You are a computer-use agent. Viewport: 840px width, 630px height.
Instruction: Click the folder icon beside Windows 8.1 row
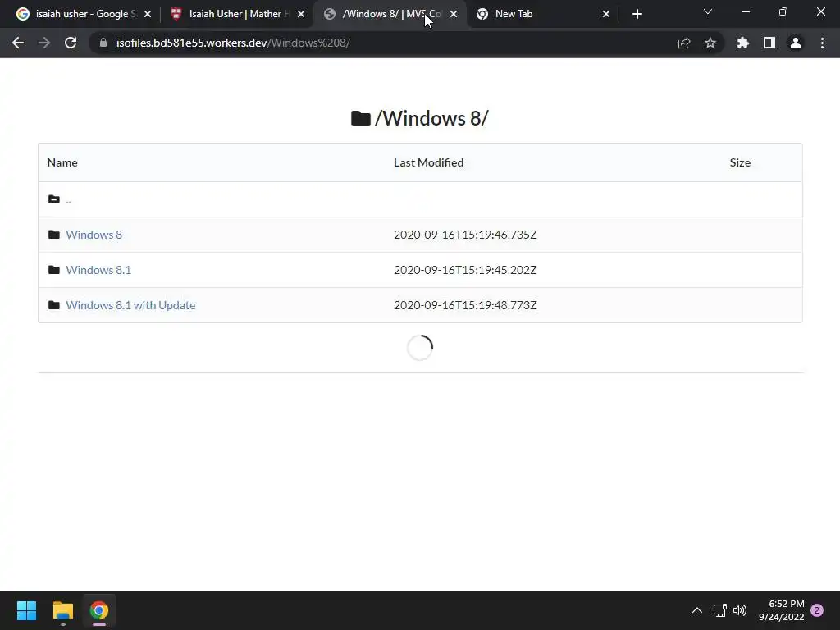(x=53, y=269)
